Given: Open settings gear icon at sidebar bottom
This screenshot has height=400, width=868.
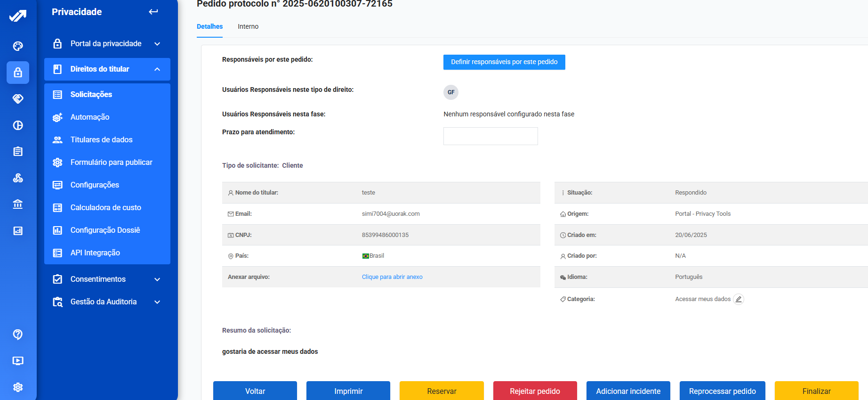Looking at the screenshot, I should tap(18, 387).
